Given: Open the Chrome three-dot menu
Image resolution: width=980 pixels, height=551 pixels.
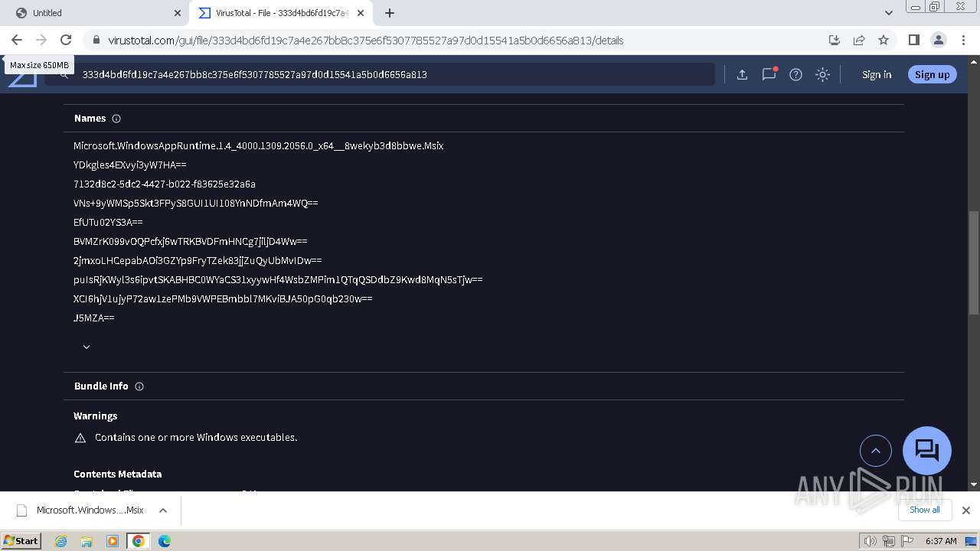Looking at the screenshot, I should coord(962,40).
